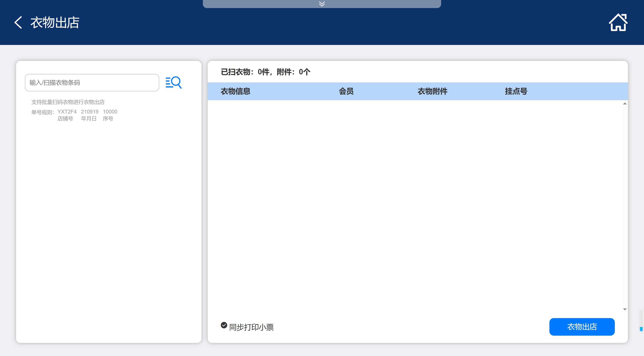Image resolution: width=644 pixels, height=356 pixels.
Task: Select the 衣物附件 column header
Action: (x=432, y=91)
